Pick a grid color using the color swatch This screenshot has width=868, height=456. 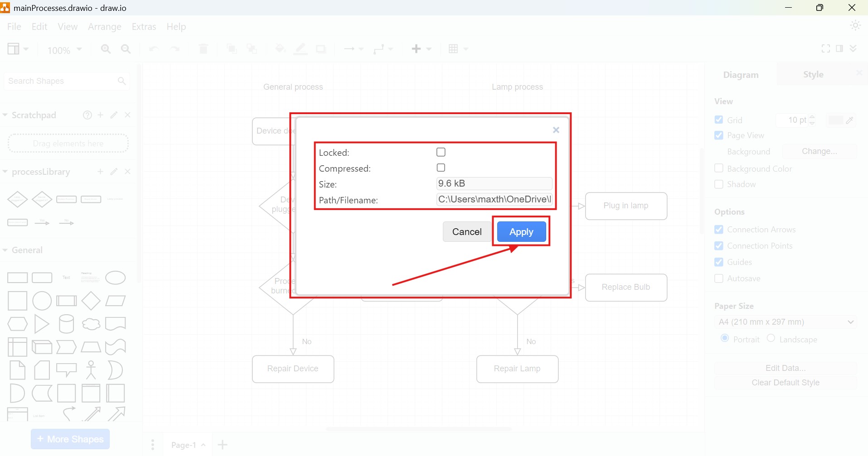click(x=836, y=120)
